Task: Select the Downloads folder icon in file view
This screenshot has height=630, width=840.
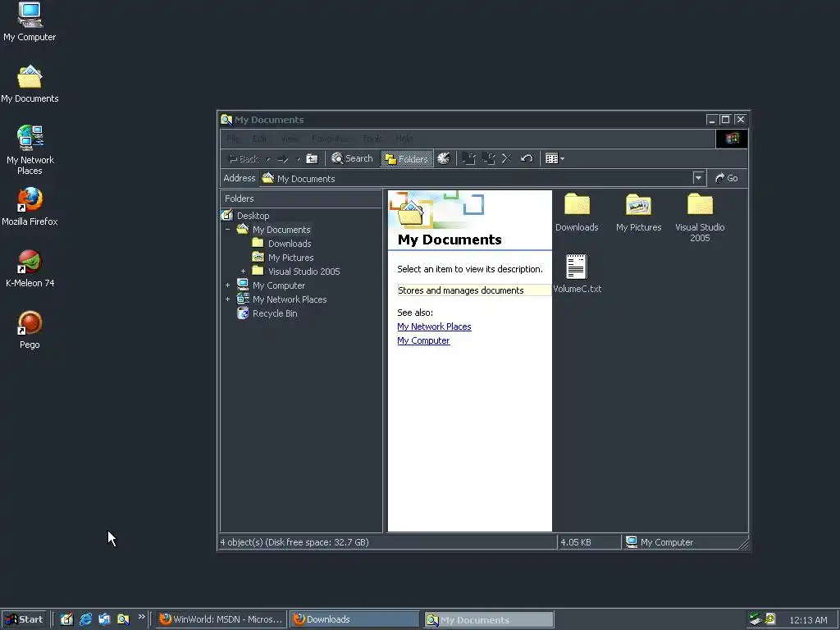Action: (x=577, y=204)
